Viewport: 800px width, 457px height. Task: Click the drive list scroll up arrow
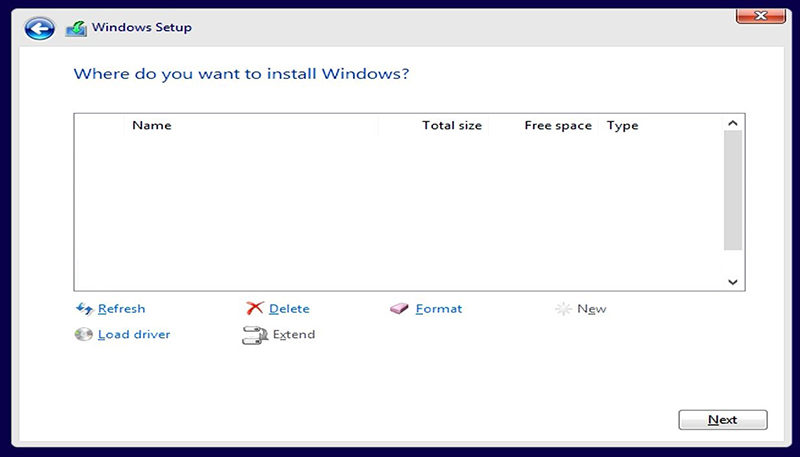coord(732,123)
